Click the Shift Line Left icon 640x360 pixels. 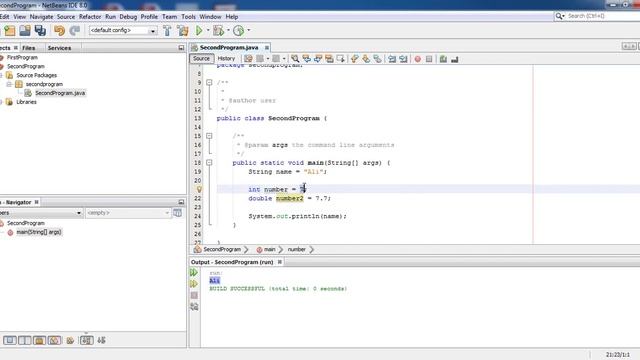point(392,59)
